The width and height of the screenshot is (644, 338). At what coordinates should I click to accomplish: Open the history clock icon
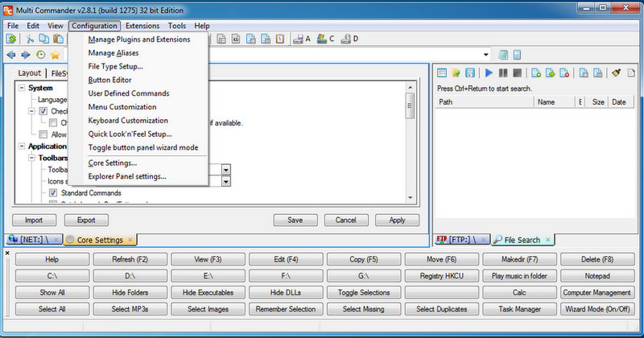(x=40, y=55)
